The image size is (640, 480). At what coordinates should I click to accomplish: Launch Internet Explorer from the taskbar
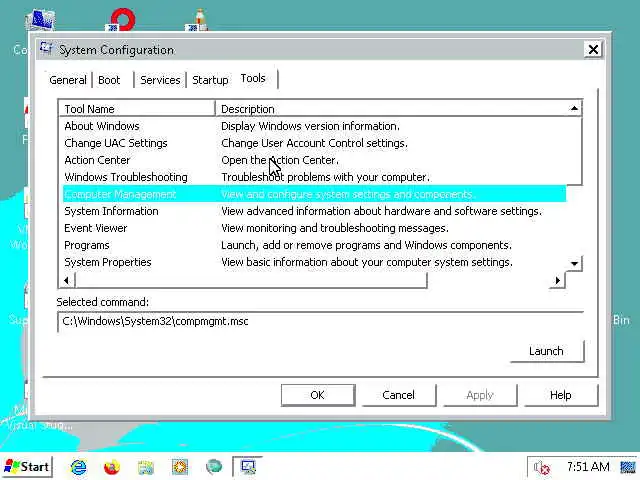pyautogui.click(x=78, y=467)
